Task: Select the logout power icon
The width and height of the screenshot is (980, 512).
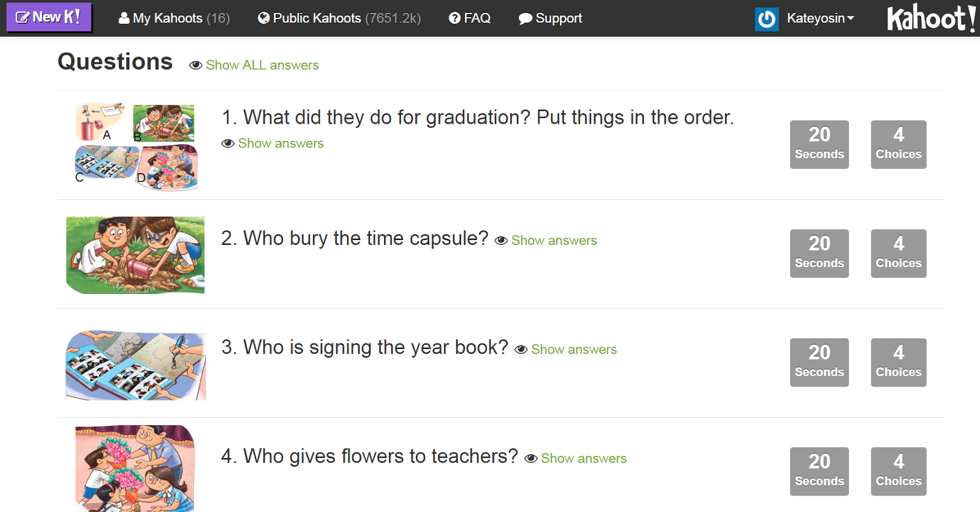Action: [x=766, y=18]
